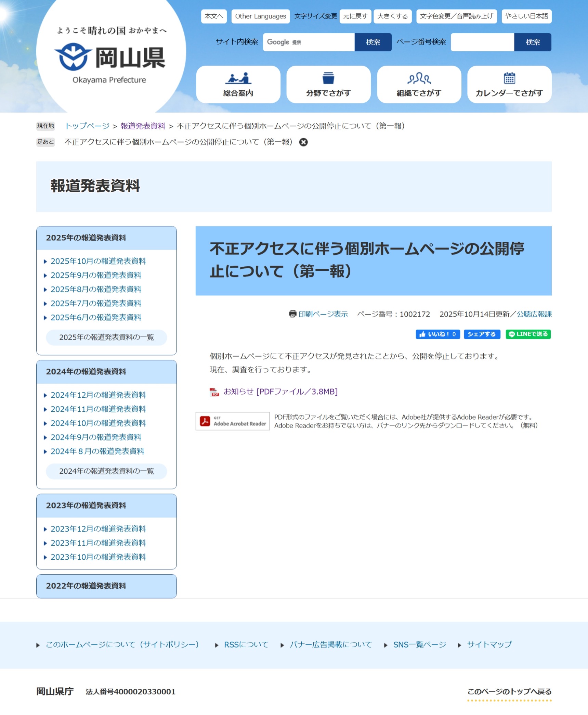Open 2024年の報道発表資料の一覧 list
588x715 pixels.
[106, 471]
